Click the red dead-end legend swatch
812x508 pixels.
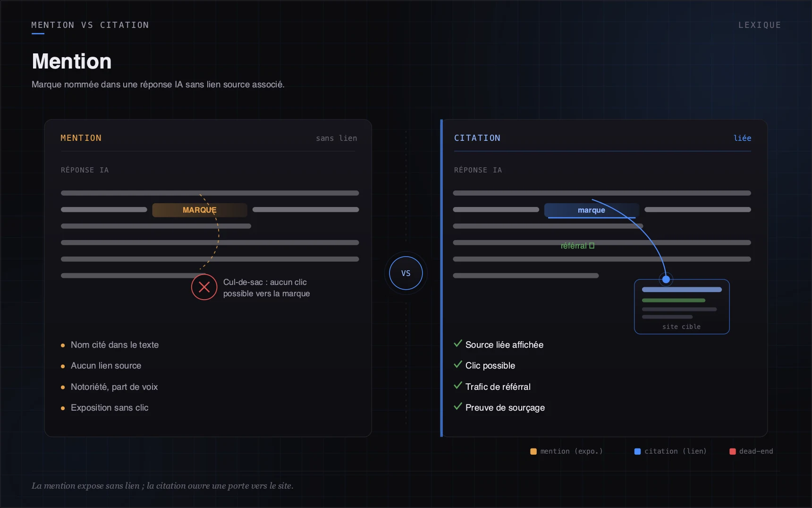coord(733,451)
